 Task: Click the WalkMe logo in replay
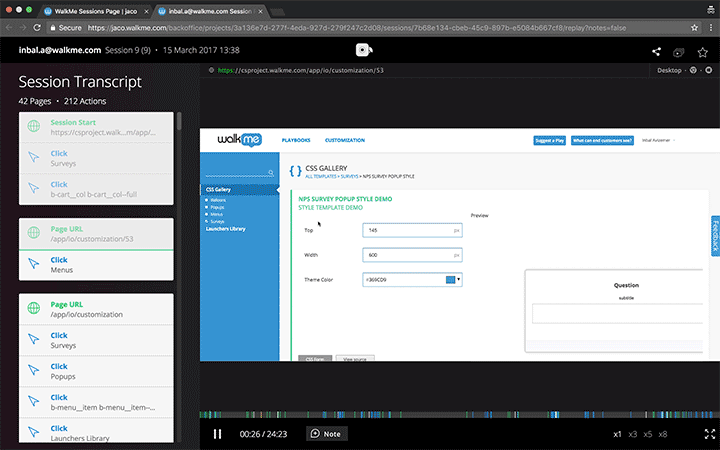click(239, 139)
